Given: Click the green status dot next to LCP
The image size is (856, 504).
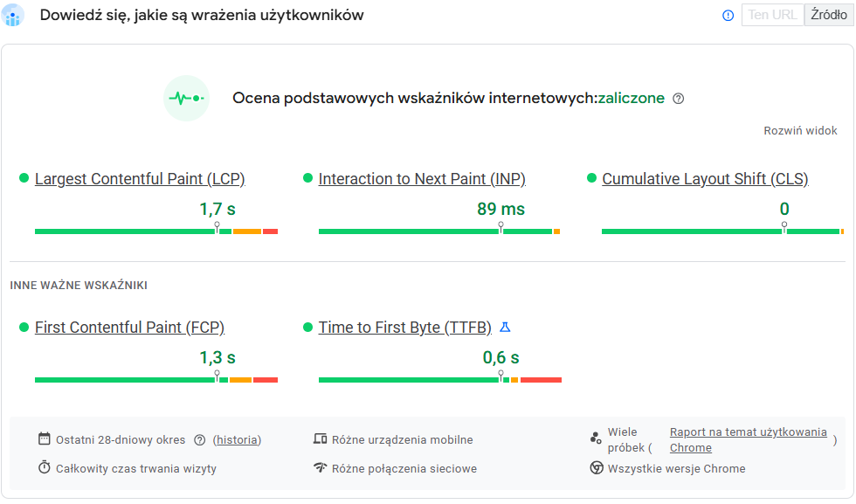Looking at the screenshot, I should coord(25,178).
